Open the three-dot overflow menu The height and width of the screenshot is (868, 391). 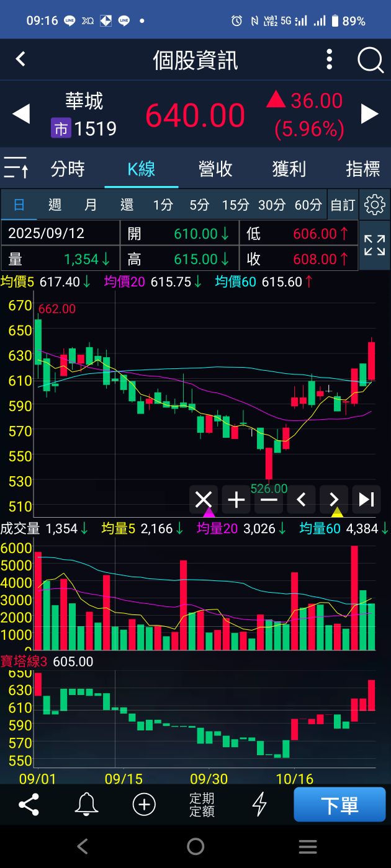click(x=330, y=60)
